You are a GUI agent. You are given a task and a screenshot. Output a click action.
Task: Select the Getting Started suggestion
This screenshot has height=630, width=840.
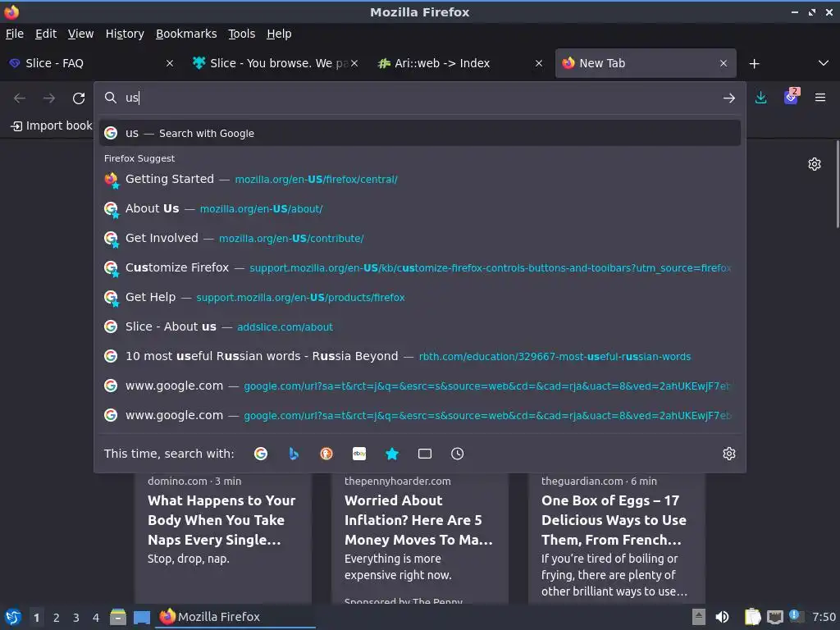(x=420, y=179)
